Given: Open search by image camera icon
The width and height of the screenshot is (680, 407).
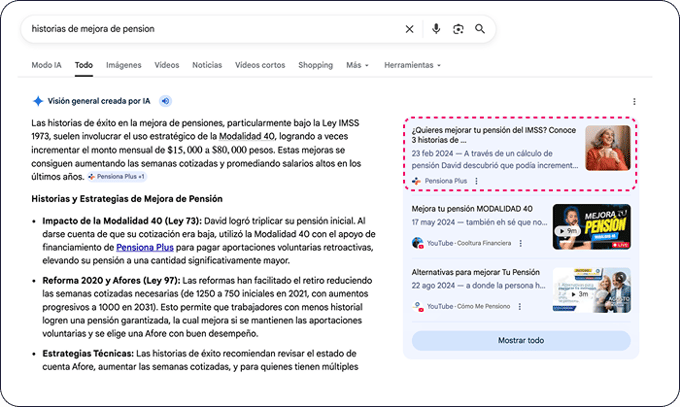Looking at the screenshot, I should click(x=458, y=29).
